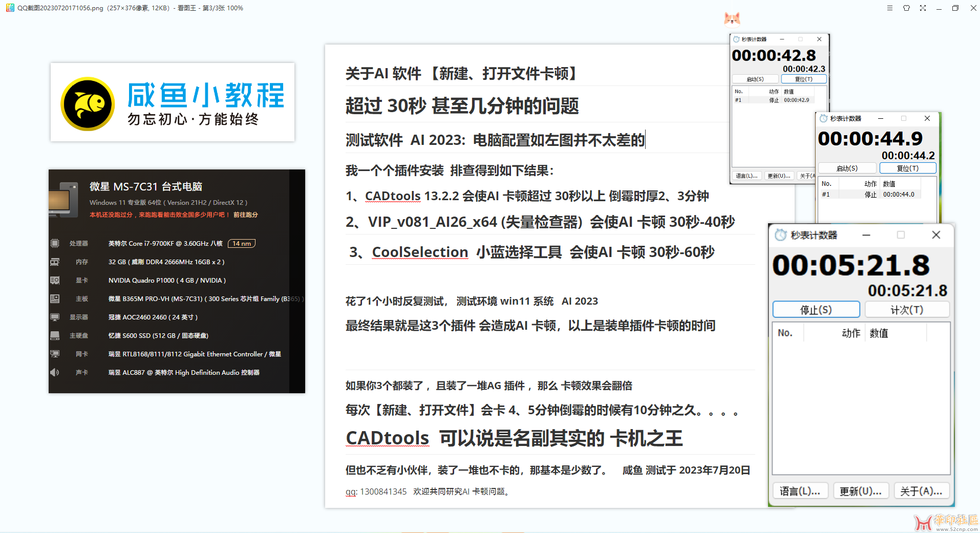Click the 显卡 graphics card icon

point(55,280)
